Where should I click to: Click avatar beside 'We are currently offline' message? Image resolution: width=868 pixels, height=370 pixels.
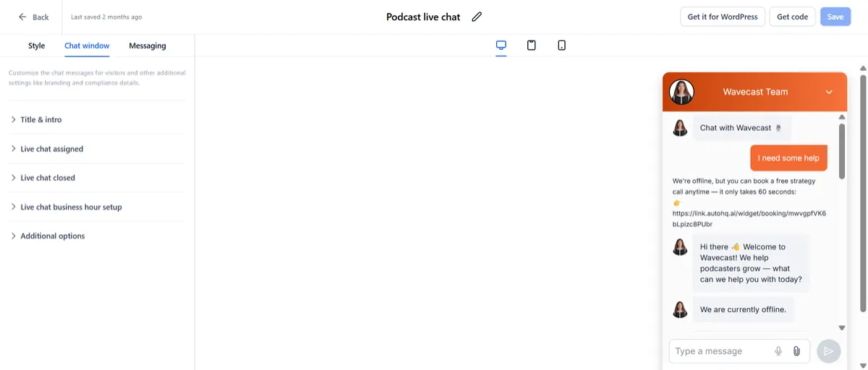[x=680, y=309]
